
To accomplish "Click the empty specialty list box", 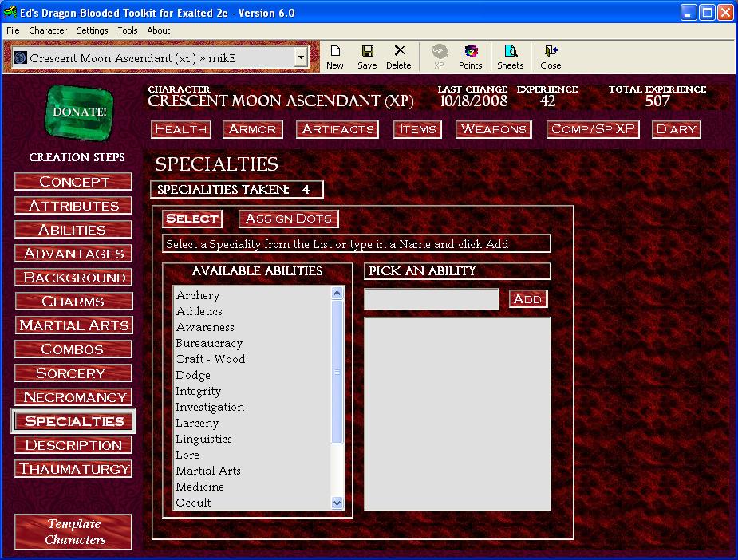I will coord(457,414).
